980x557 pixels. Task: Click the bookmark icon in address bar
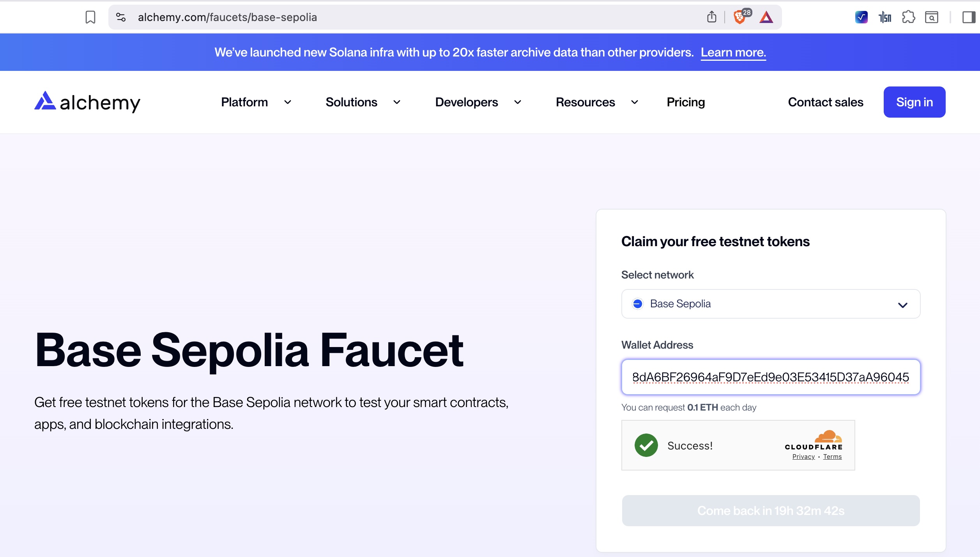(x=90, y=17)
